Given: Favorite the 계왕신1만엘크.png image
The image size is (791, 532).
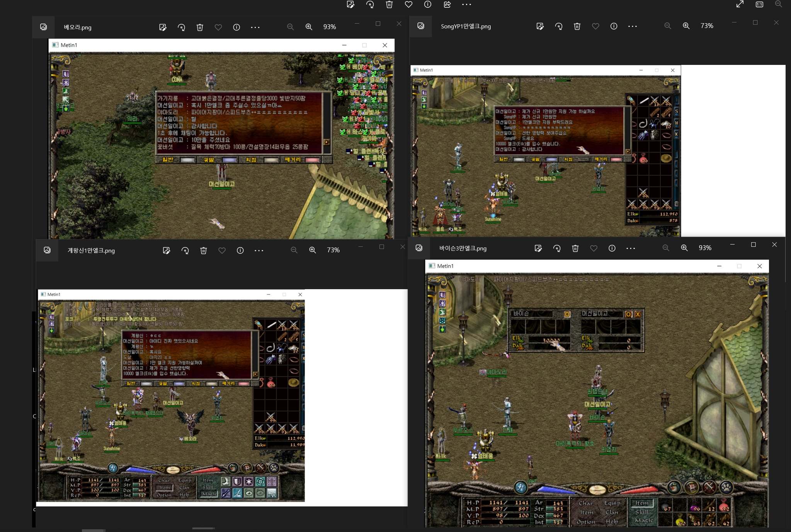Looking at the screenshot, I should [222, 251].
